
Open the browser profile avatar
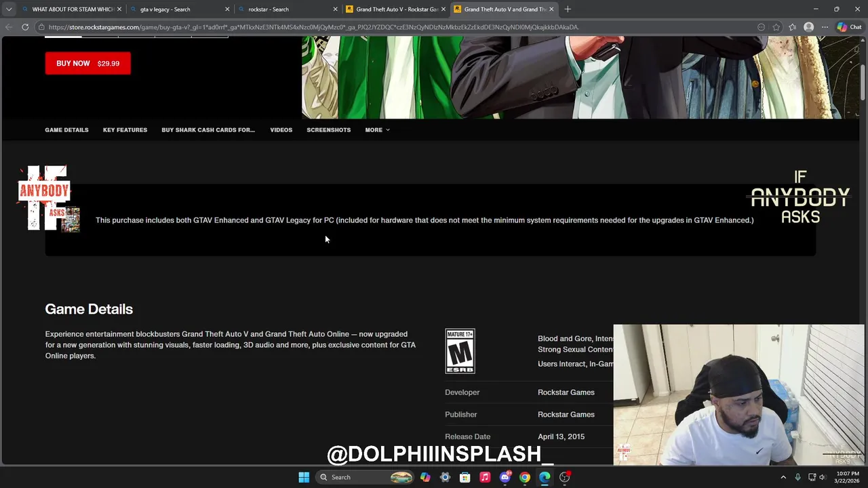click(x=808, y=27)
